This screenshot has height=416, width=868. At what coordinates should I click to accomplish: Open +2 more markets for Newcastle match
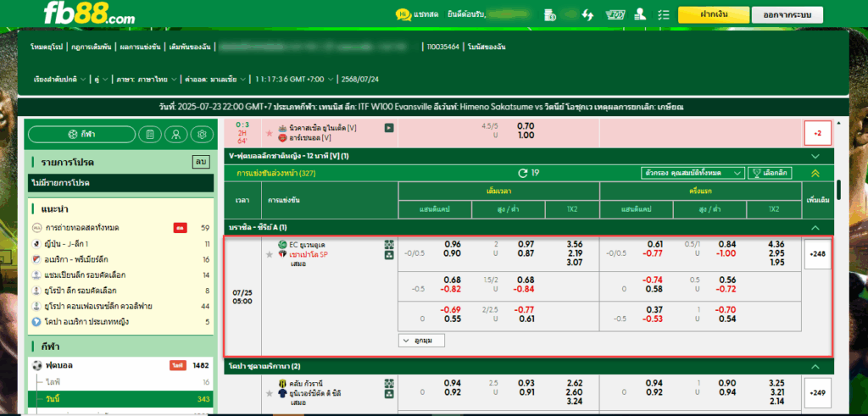click(817, 133)
